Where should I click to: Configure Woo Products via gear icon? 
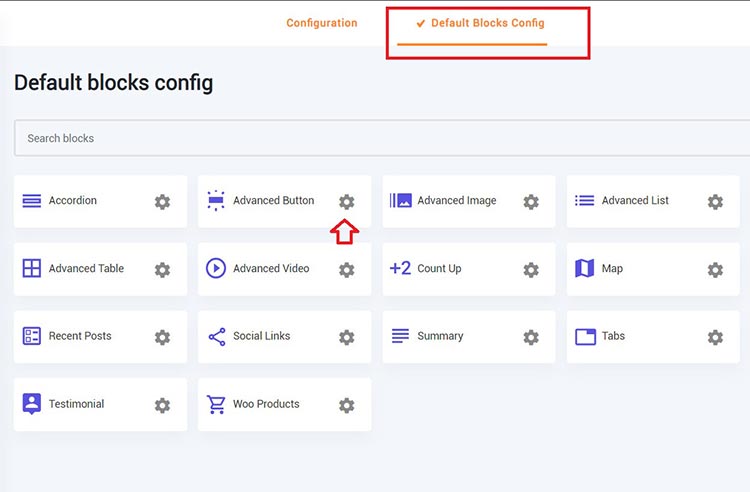[346, 406]
